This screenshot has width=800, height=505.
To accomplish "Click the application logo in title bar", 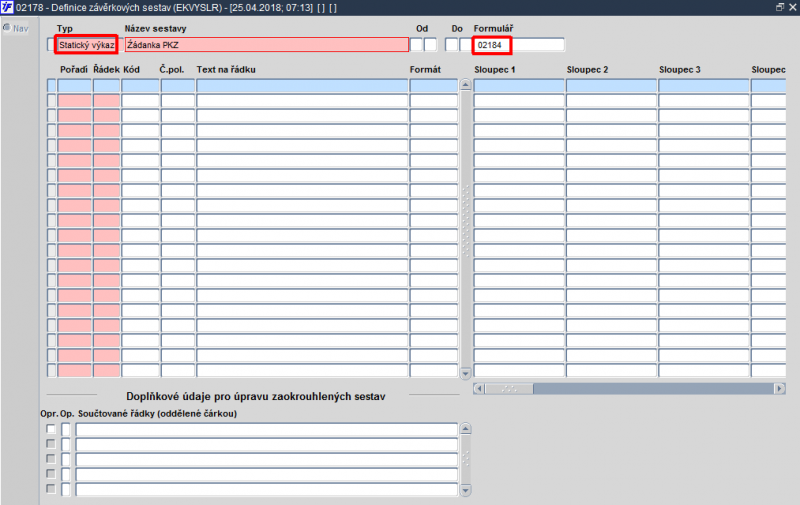I will [7, 7].
